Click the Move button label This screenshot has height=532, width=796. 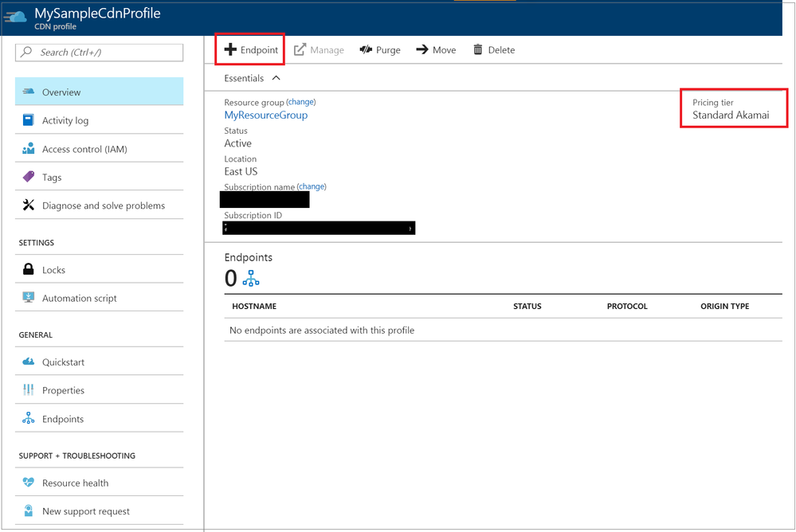(x=444, y=49)
